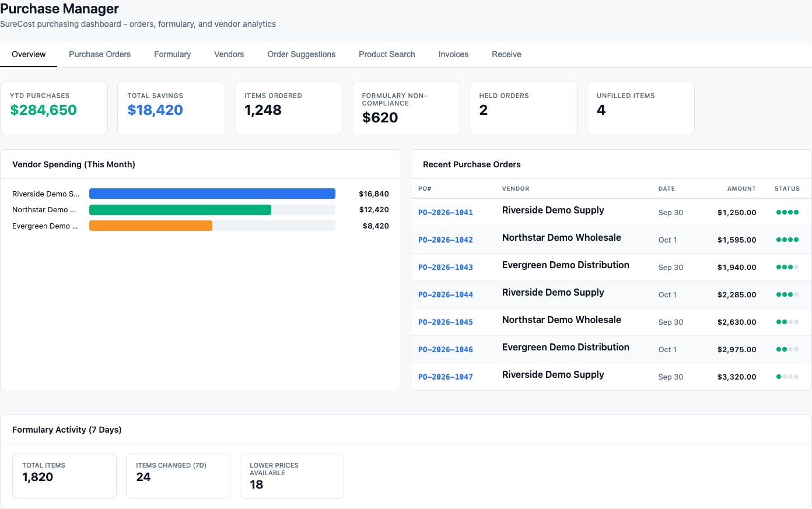
Task: Select the Held Orders card
Action: click(523, 108)
